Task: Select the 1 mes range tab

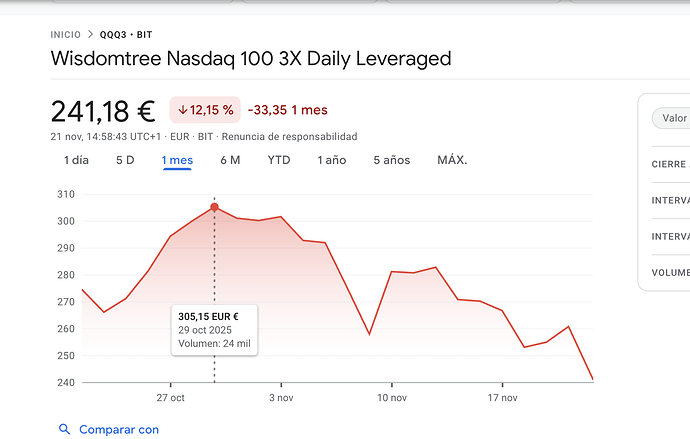Action: coord(177,160)
